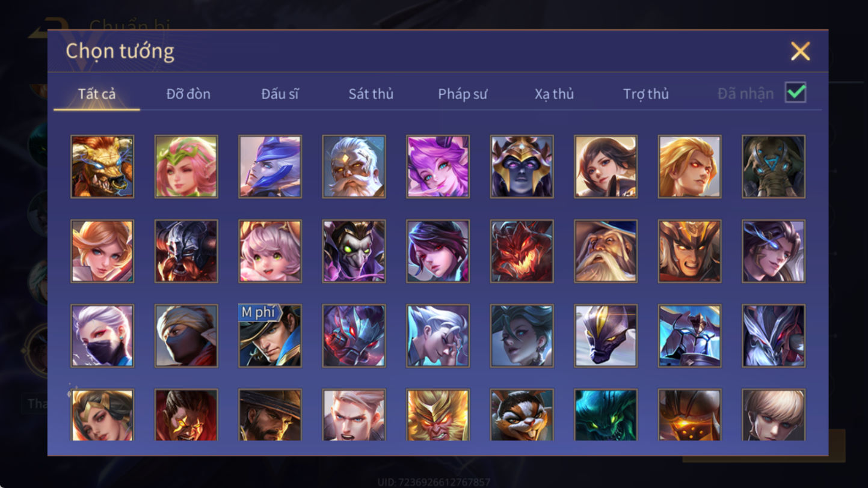Open the 'Đấu sĩ' tab
Screen dimensions: 868x488
coord(280,94)
